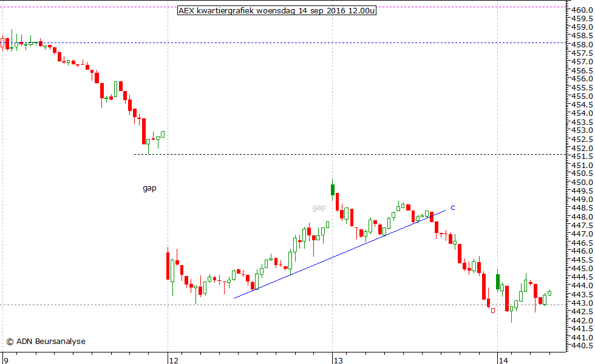
Task: Click the '443.0' price axis label
Action: [582, 303]
